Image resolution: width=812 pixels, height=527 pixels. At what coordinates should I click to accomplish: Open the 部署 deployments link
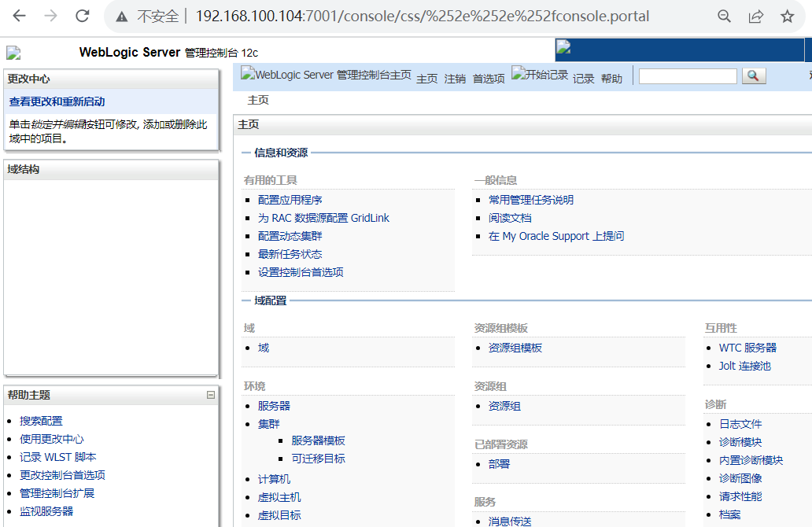click(499, 464)
